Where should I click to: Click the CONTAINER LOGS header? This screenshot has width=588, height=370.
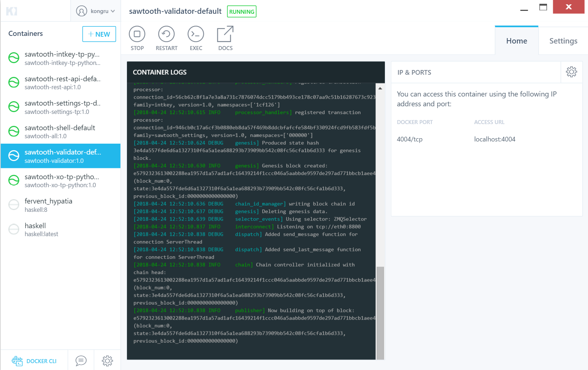(x=160, y=72)
